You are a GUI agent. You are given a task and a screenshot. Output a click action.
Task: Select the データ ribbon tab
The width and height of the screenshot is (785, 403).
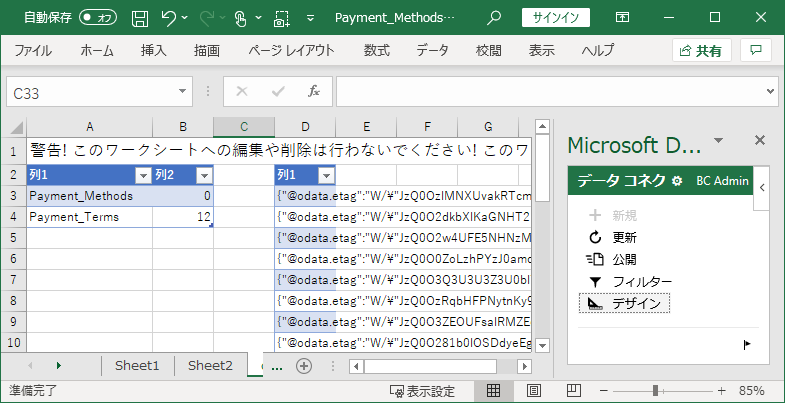click(x=433, y=50)
